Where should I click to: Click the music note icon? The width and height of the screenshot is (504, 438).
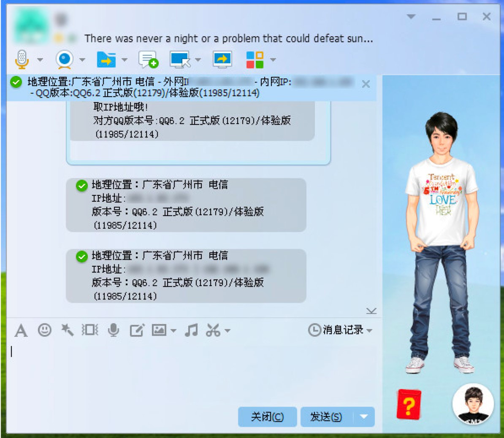192,330
